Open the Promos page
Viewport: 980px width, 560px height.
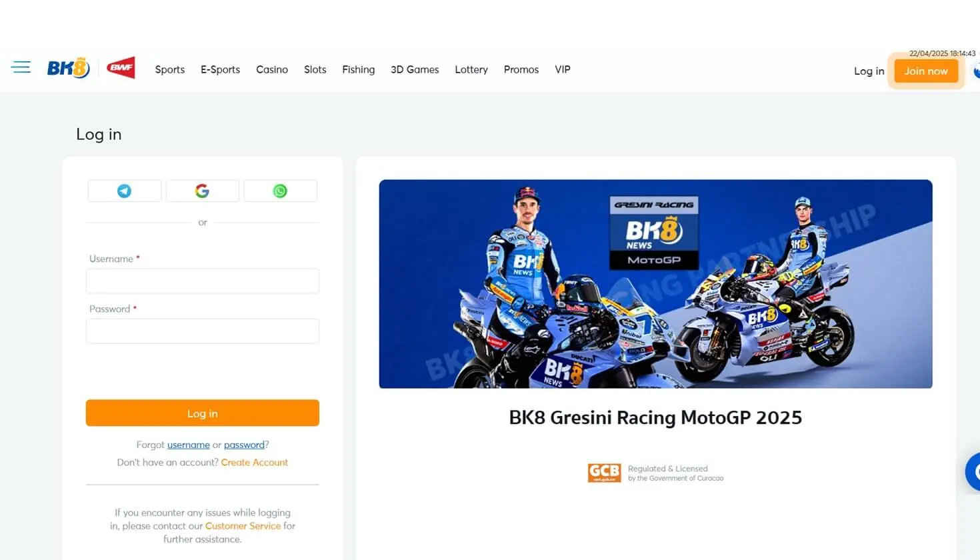tap(521, 69)
